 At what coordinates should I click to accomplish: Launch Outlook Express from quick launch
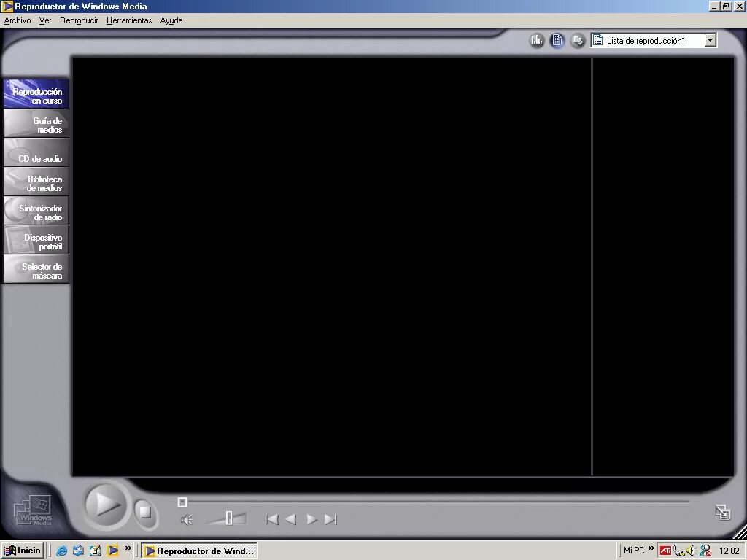tap(79, 551)
